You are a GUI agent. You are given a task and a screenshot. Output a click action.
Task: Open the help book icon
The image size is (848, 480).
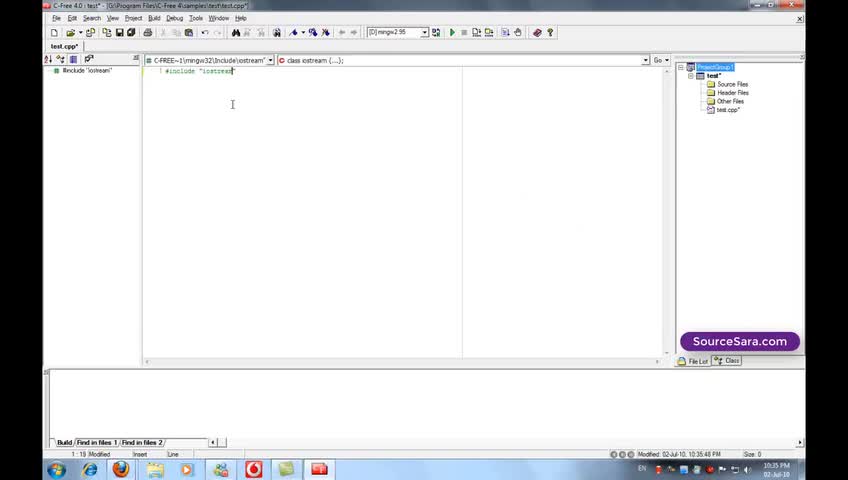[537, 32]
